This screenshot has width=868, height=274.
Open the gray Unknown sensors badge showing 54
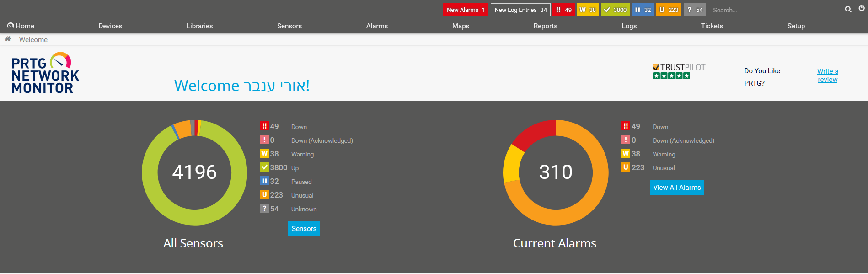(x=694, y=10)
